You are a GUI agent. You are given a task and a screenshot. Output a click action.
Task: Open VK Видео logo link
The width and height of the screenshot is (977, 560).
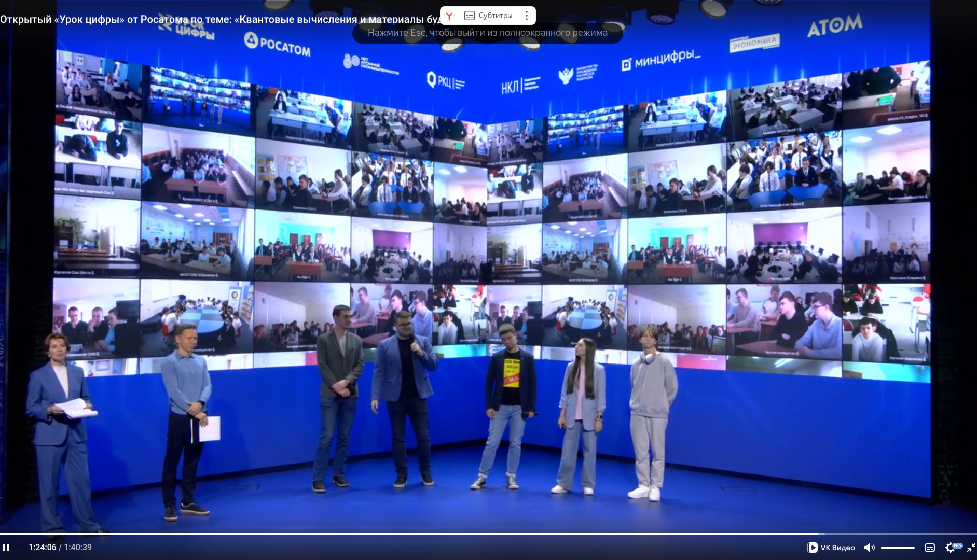[831, 548]
